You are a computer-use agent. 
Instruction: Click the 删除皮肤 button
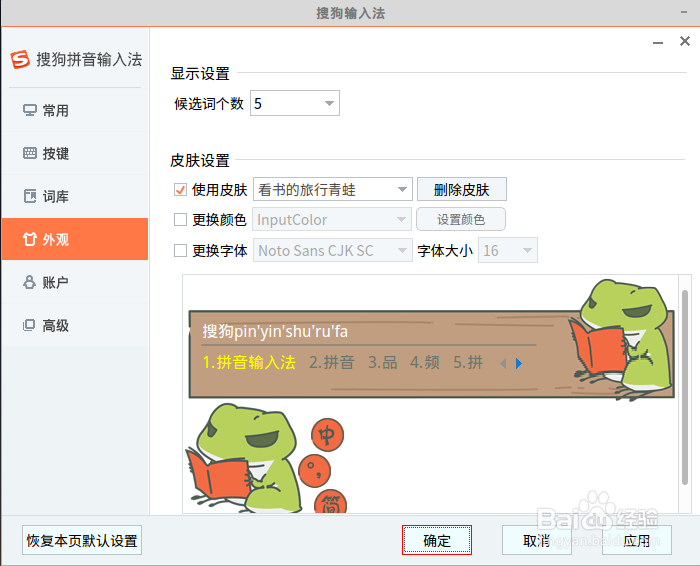point(462,189)
